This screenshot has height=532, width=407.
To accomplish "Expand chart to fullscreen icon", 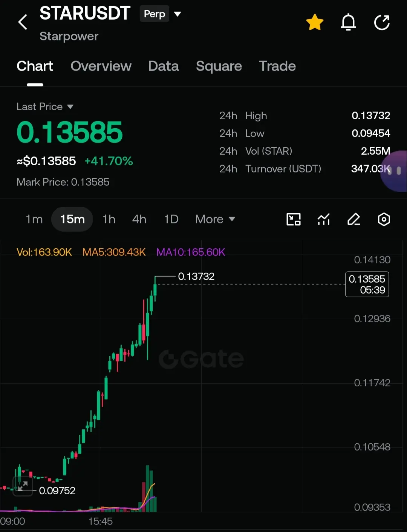I will [23, 486].
